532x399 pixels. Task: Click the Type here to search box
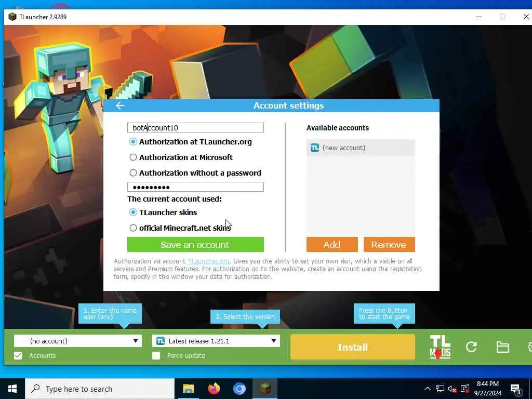99,389
